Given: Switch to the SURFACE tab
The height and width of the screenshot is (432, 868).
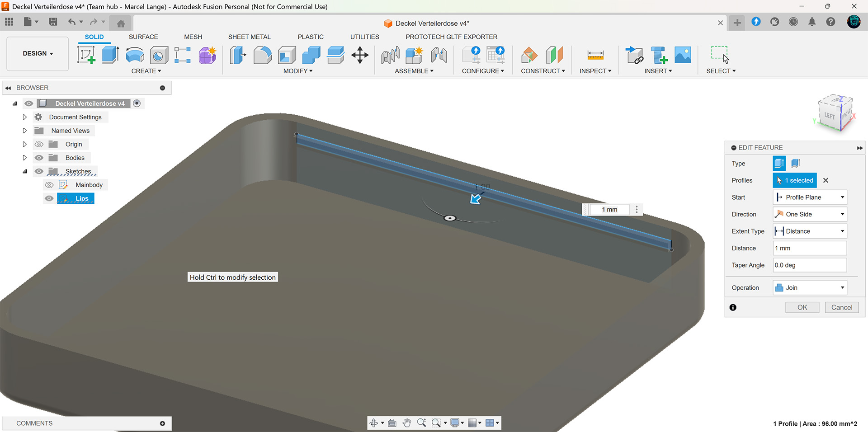Looking at the screenshot, I should pyautogui.click(x=143, y=37).
